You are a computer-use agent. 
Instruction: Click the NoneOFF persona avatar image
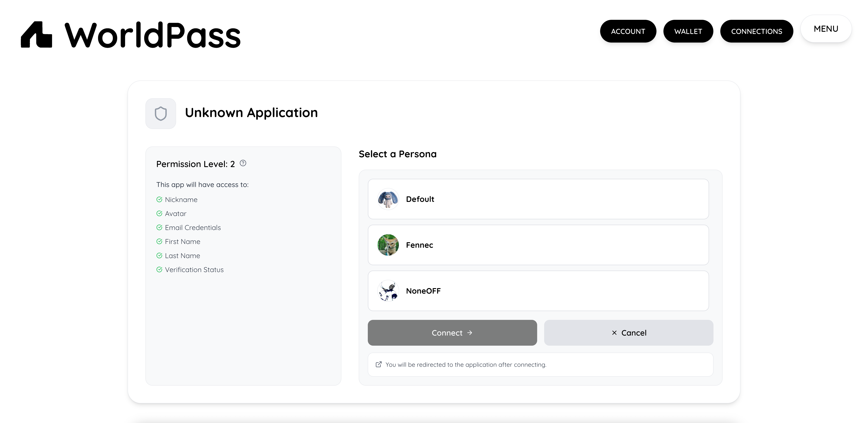tap(388, 291)
